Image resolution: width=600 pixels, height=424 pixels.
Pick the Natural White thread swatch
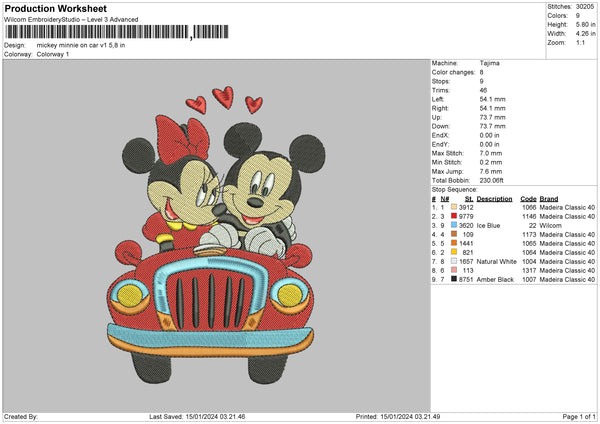pyautogui.click(x=453, y=261)
